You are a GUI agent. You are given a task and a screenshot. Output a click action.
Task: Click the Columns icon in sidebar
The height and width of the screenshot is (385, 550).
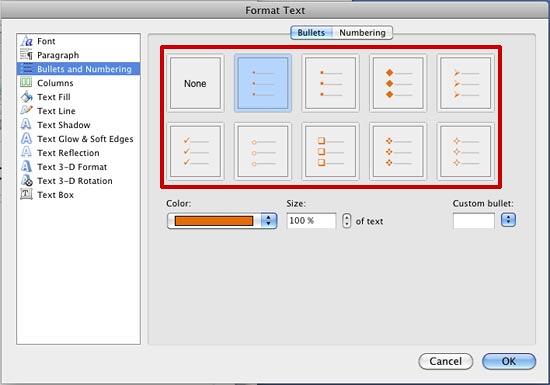click(x=26, y=83)
